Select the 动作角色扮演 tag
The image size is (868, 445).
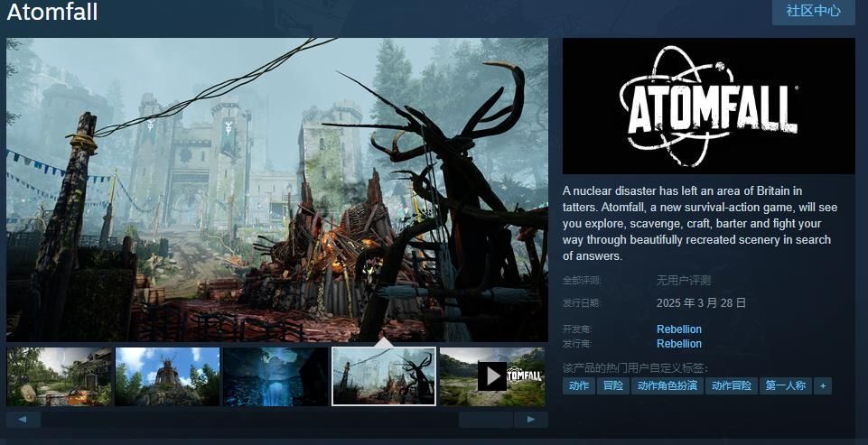[667, 386]
